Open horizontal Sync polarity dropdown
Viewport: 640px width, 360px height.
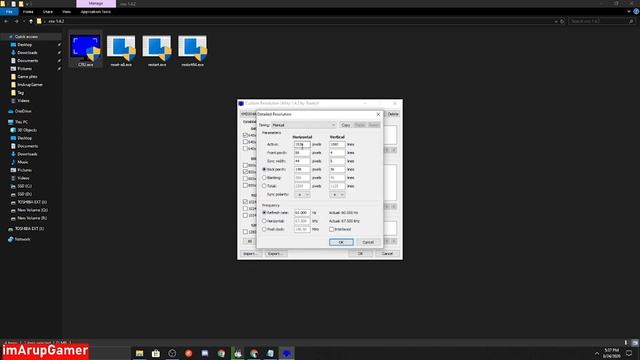[x=302, y=195]
